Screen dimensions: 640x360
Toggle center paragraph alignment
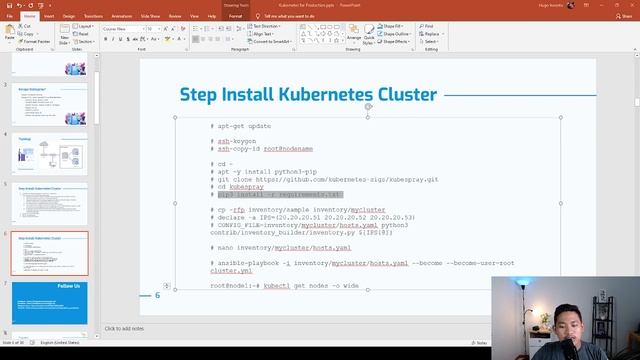203,39
